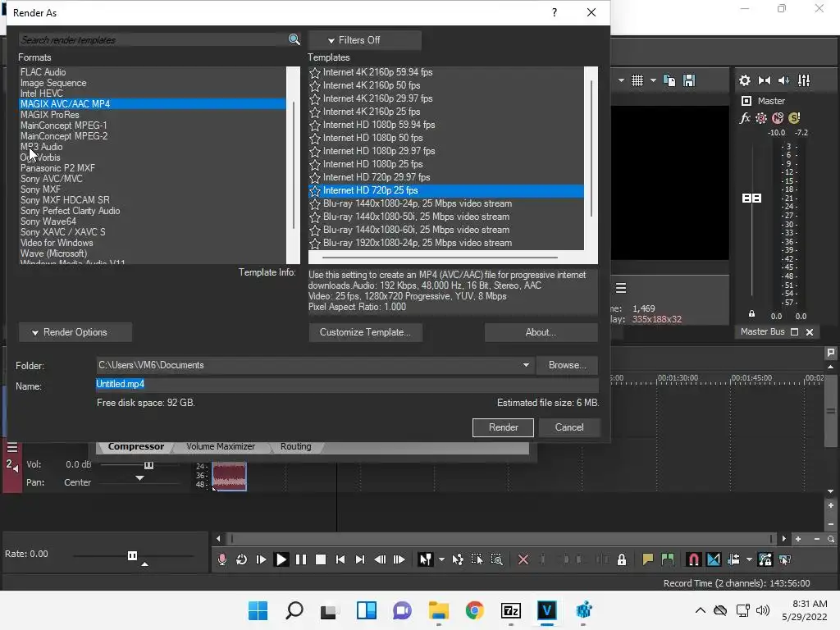Click the search render templates field
The height and width of the screenshot is (630, 840).
tap(153, 39)
